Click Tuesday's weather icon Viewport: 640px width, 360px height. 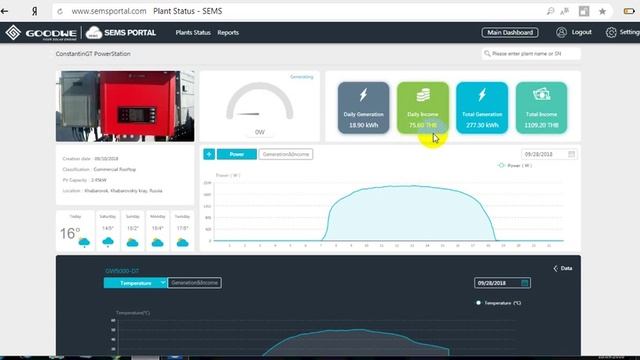coord(182,242)
